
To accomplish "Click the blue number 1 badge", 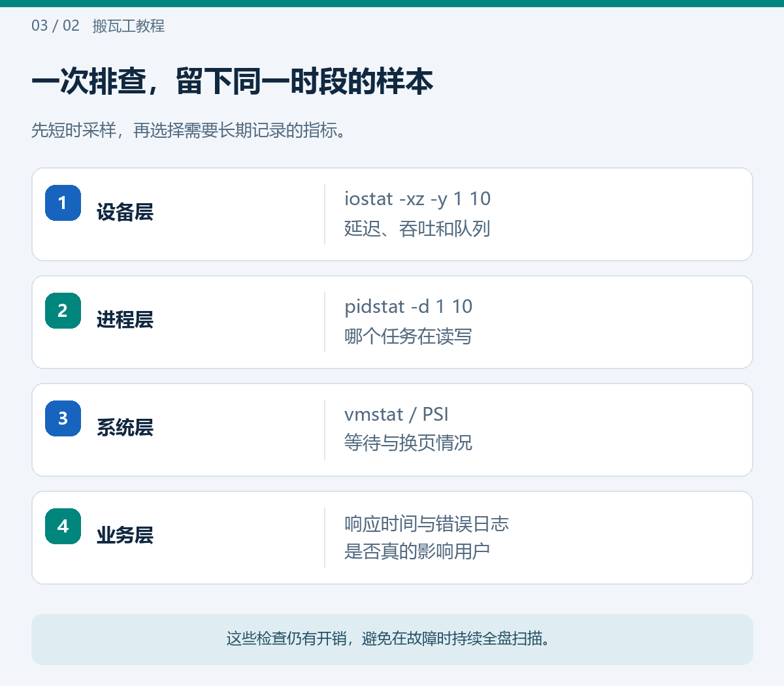I will pyautogui.click(x=63, y=203).
